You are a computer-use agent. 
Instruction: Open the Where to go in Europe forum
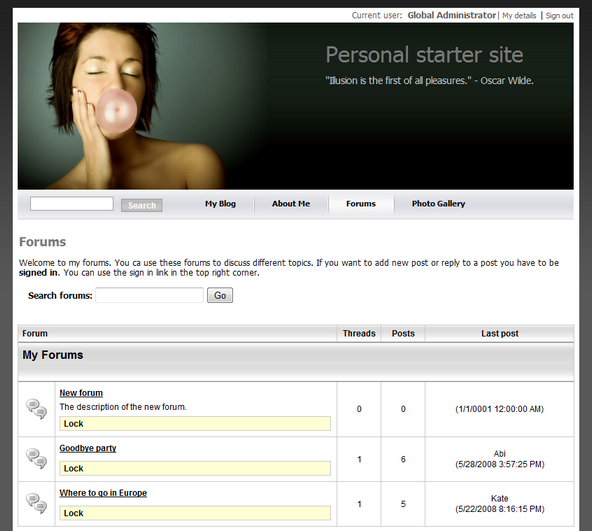[x=103, y=493]
